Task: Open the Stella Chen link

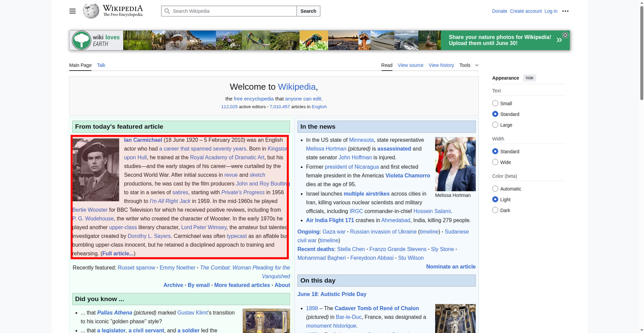Action: pyautogui.click(x=351, y=249)
